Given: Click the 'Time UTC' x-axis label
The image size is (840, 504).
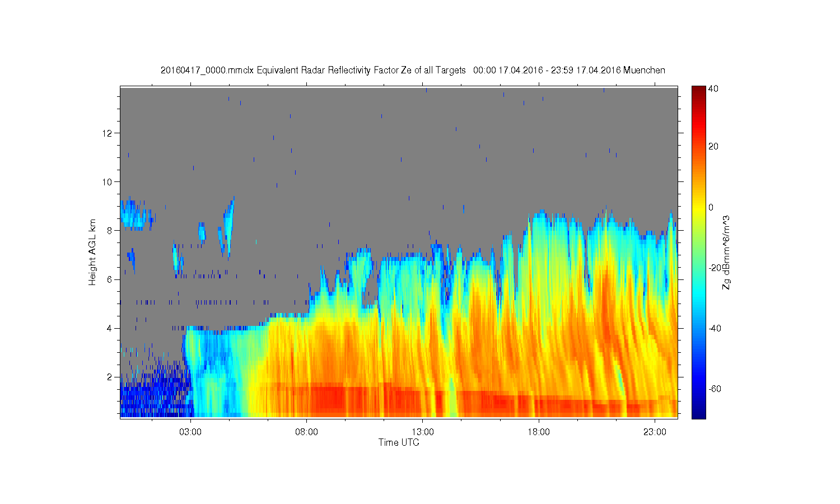Looking at the screenshot, I should [x=399, y=442].
